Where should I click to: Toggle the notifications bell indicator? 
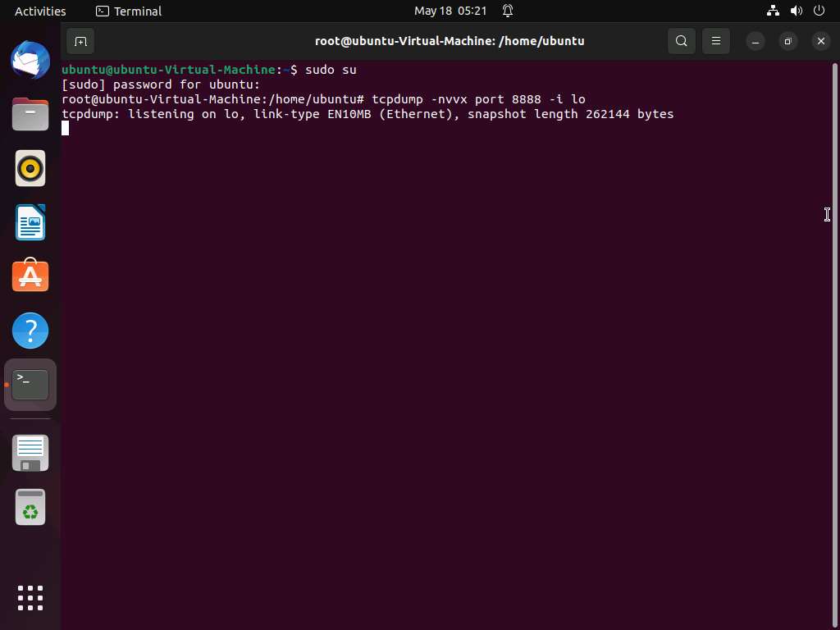[508, 11]
